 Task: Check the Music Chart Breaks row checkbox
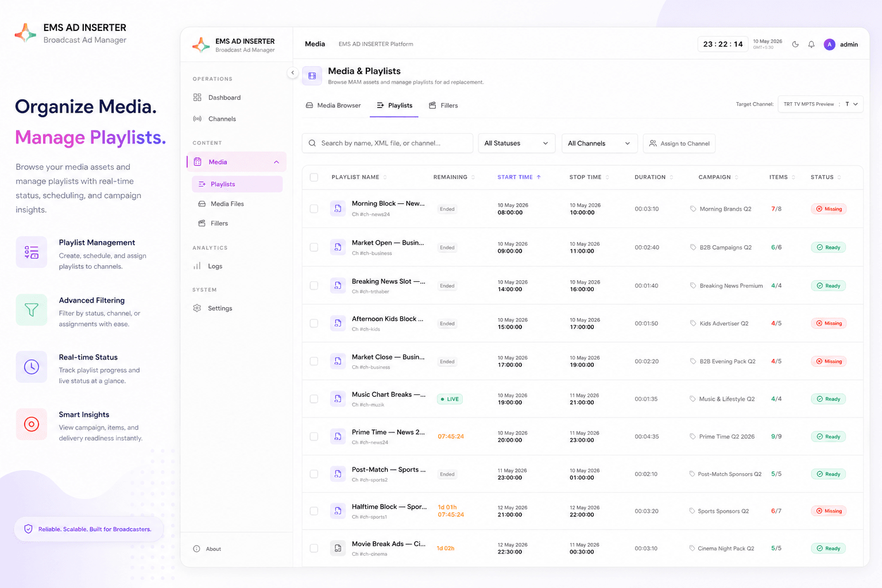pyautogui.click(x=314, y=399)
